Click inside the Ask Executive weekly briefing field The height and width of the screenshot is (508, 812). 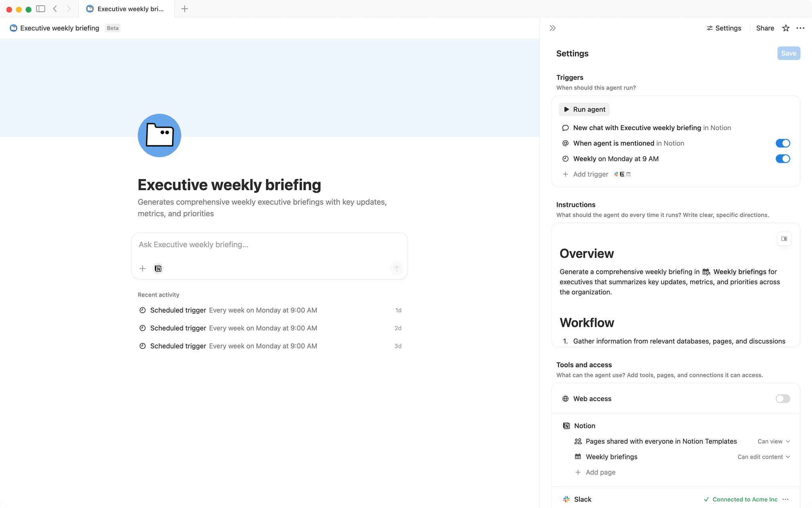click(x=270, y=244)
